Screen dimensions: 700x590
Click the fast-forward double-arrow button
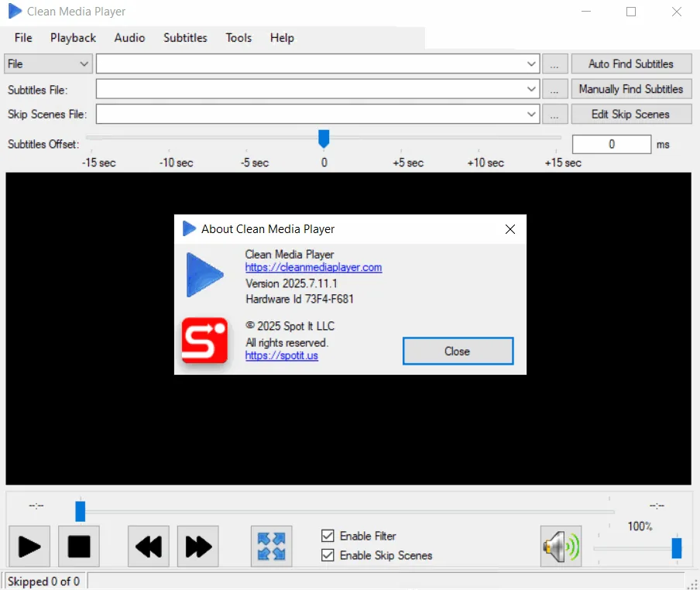pos(198,547)
